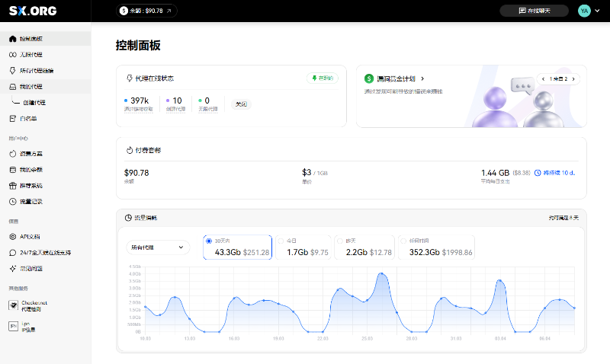Click the 白名单 whitelist icon
Image resolution: width=610 pixels, height=364 pixels.
coord(12,118)
